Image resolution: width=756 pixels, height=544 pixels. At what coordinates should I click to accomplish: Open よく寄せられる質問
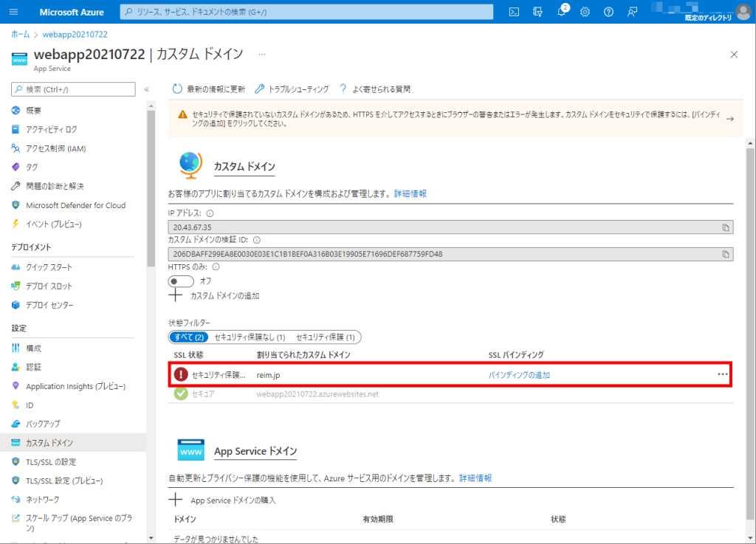pyautogui.click(x=374, y=89)
